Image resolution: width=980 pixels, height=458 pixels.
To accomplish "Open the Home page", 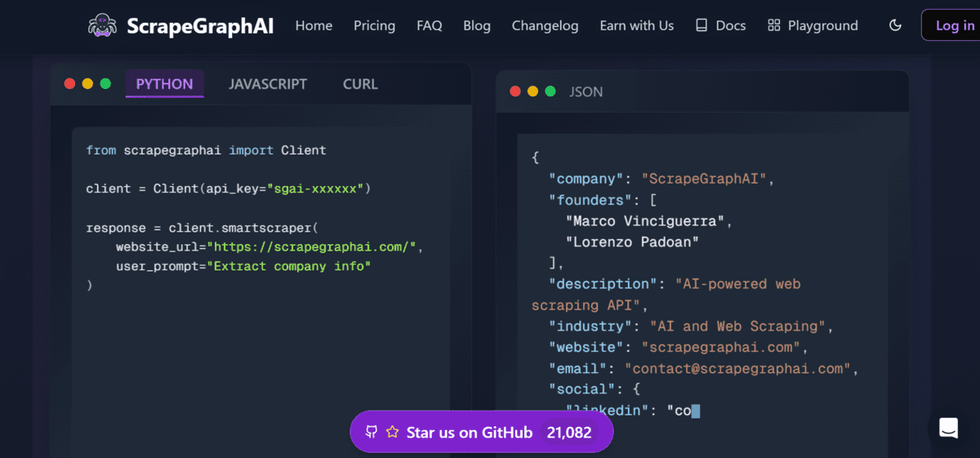I will point(314,25).
